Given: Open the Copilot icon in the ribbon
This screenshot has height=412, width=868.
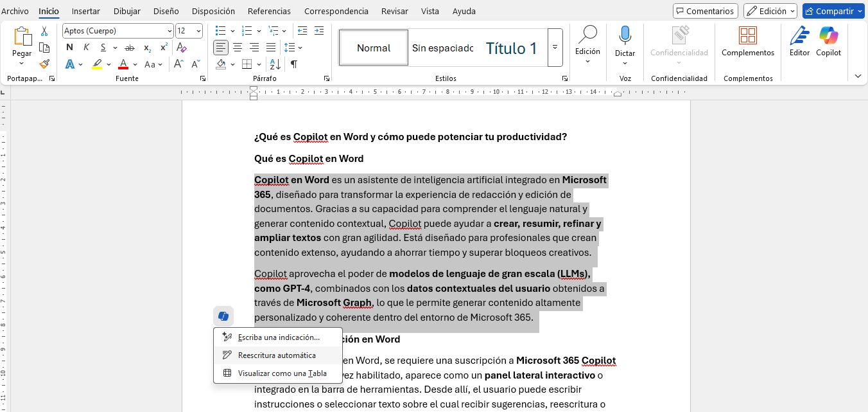Looking at the screenshot, I should tap(828, 35).
